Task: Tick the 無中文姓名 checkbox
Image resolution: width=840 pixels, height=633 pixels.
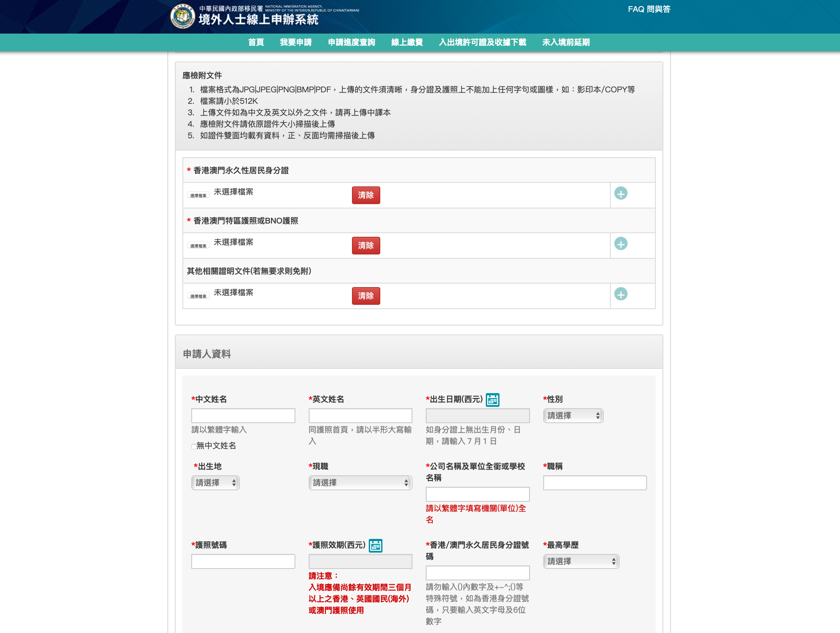Action: pyautogui.click(x=193, y=446)
